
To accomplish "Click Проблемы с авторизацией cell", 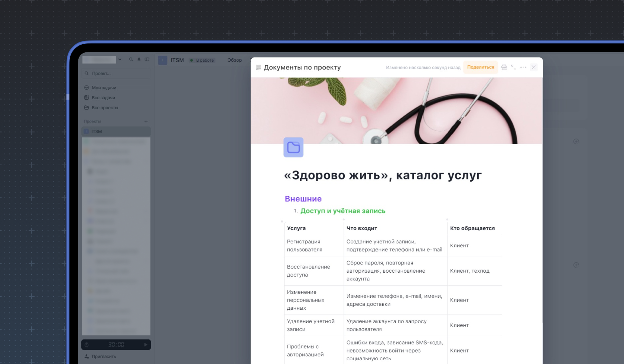I will pyautogui.click(x=314, y=351).
